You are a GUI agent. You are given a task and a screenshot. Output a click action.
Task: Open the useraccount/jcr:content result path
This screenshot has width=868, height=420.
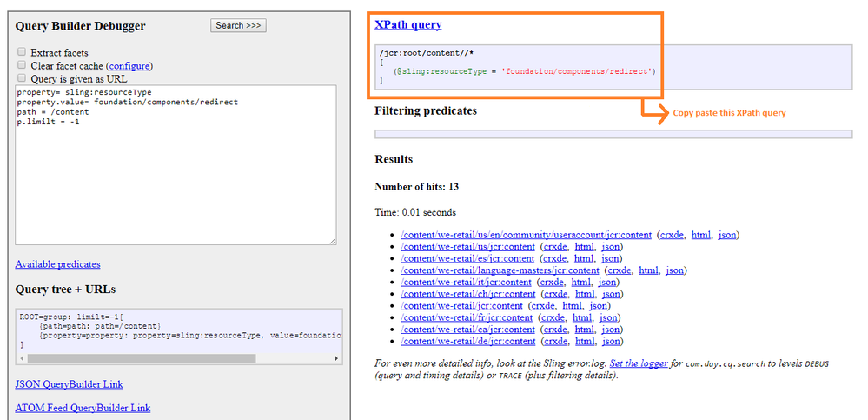[x=526, y=235]
